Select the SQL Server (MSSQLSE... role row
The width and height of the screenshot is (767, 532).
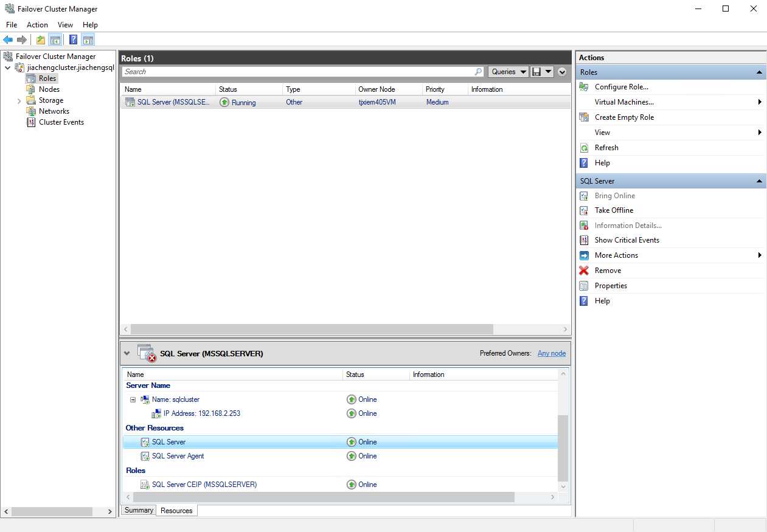(345, 102)
